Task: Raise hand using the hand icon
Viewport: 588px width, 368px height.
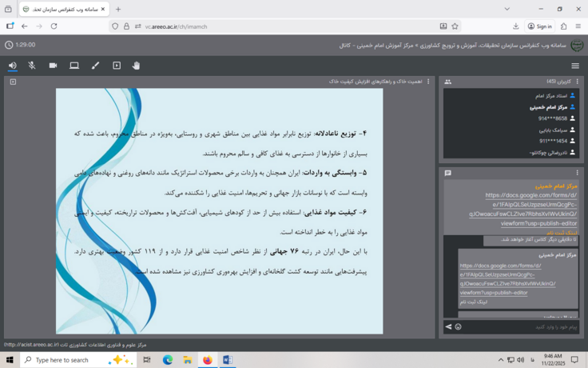Action: pos(137,66)
